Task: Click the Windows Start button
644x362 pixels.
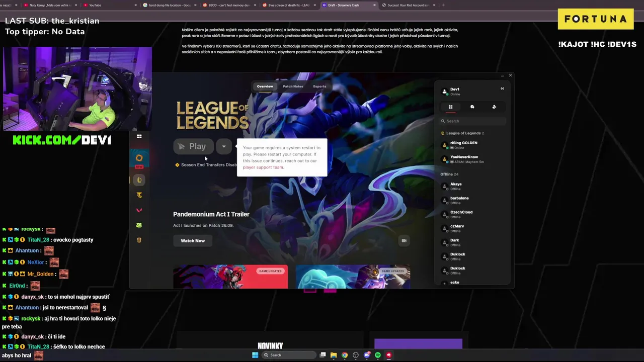Action: [255, 355]
